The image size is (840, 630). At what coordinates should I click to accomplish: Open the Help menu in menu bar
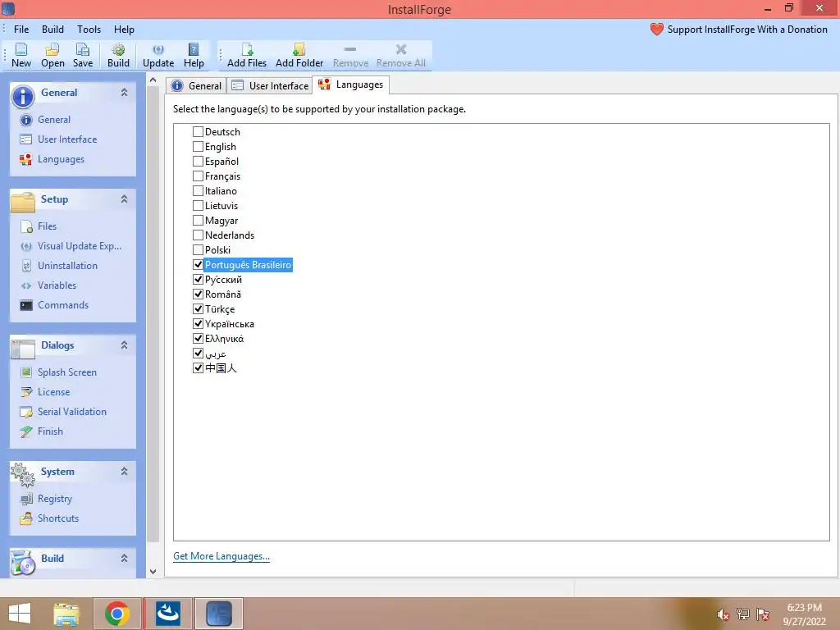coord(124,30)
